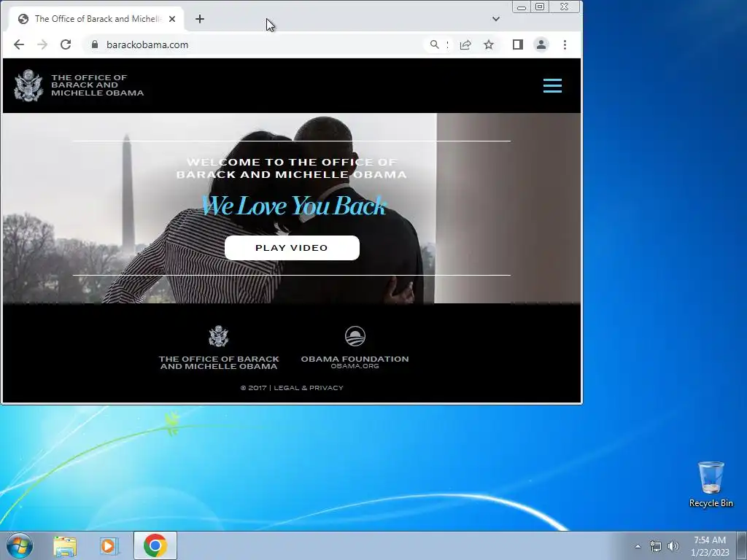Image resolution: width=747 pixels, height=560 pixels.
Task: Select the Recycle Bin desktop icon
Action: 711,484
